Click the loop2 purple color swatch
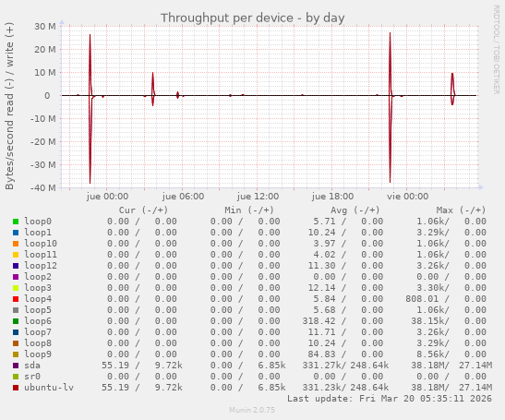 tap(16, 277)
